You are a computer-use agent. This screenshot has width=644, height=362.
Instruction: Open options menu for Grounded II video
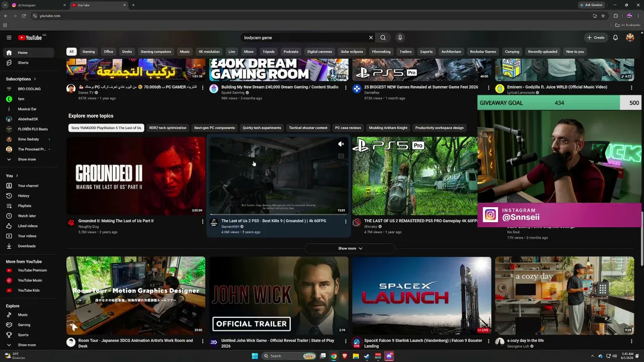pyautogui.click(x=203, y=221)
